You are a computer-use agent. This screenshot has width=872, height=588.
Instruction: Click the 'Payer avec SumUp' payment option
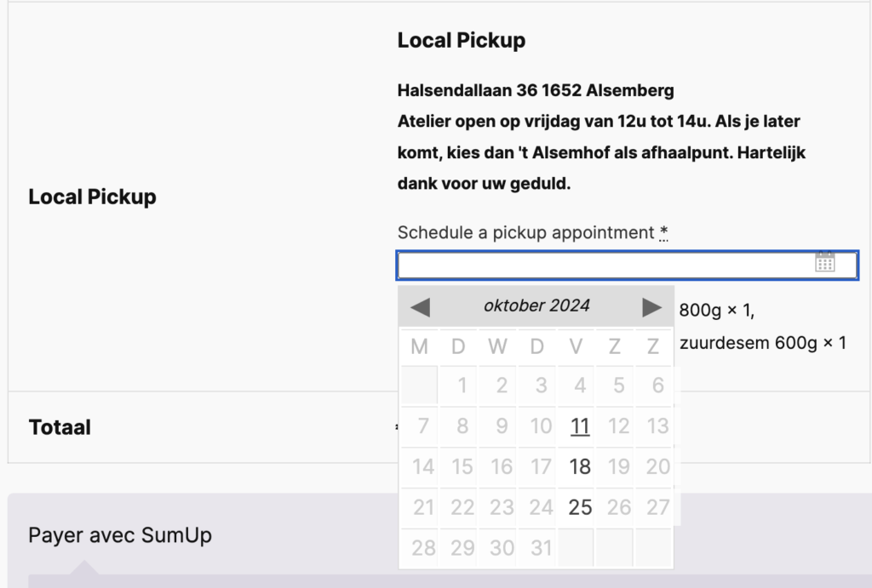click(120, 535)
